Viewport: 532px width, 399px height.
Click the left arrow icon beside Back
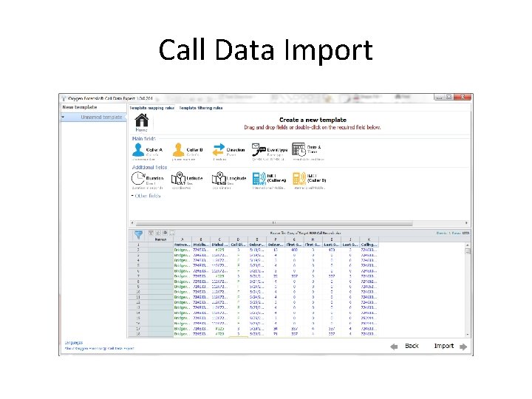(394, 347)
